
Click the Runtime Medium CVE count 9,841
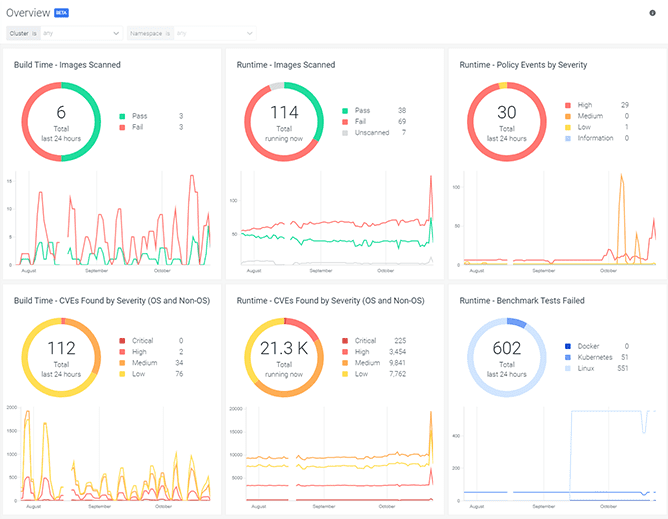click(x=397, y=363)
